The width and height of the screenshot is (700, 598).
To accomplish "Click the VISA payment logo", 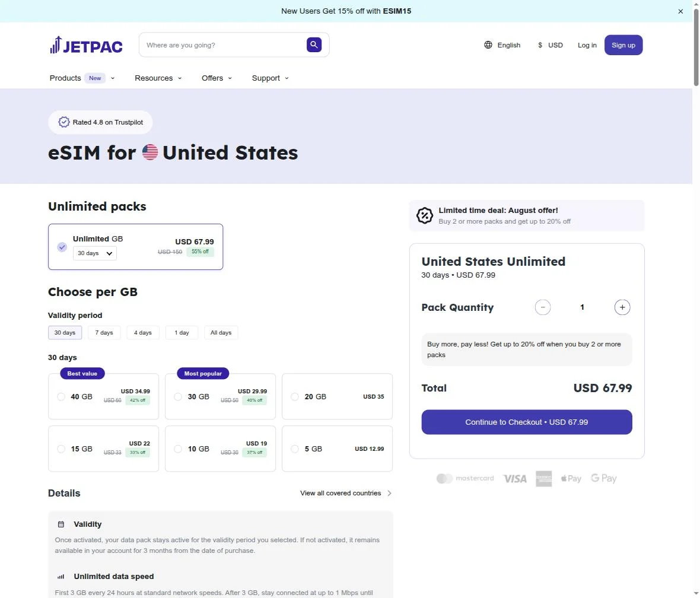I will [x=515, y=479].
